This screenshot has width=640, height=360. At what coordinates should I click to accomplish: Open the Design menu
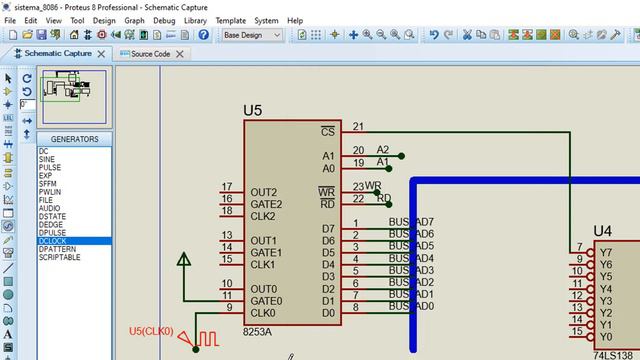104,20
